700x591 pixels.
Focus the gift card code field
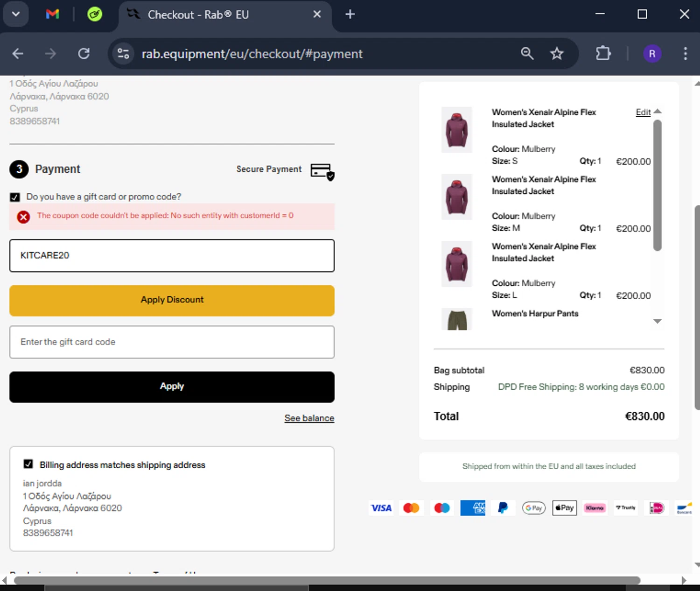(x=172, y=342)
